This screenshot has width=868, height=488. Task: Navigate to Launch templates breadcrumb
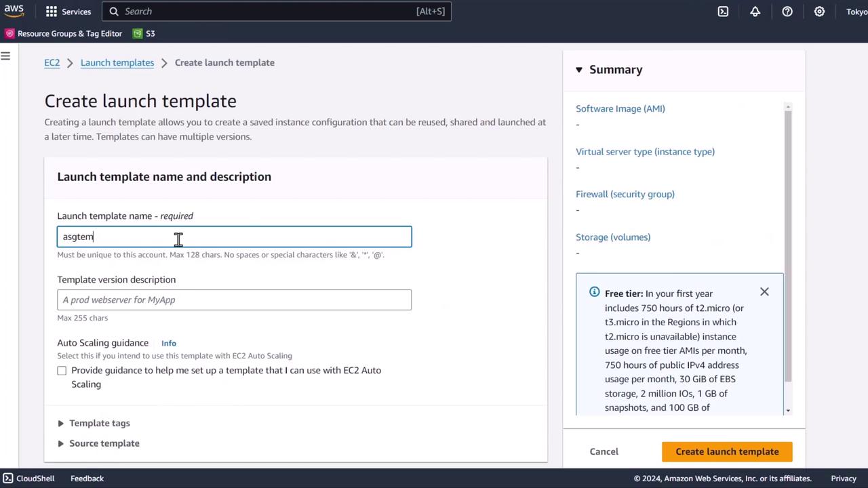pos(117,62)
